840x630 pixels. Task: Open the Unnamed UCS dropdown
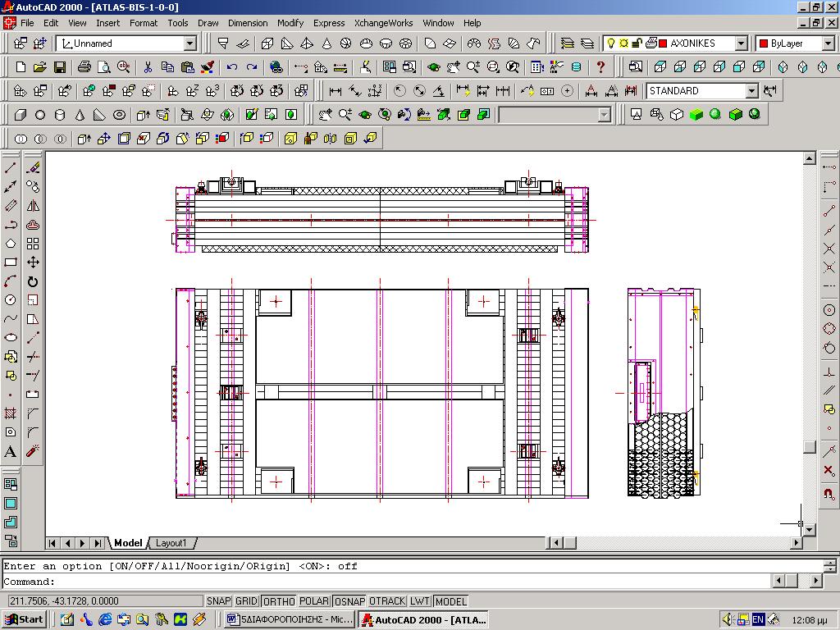pos(190,43)
